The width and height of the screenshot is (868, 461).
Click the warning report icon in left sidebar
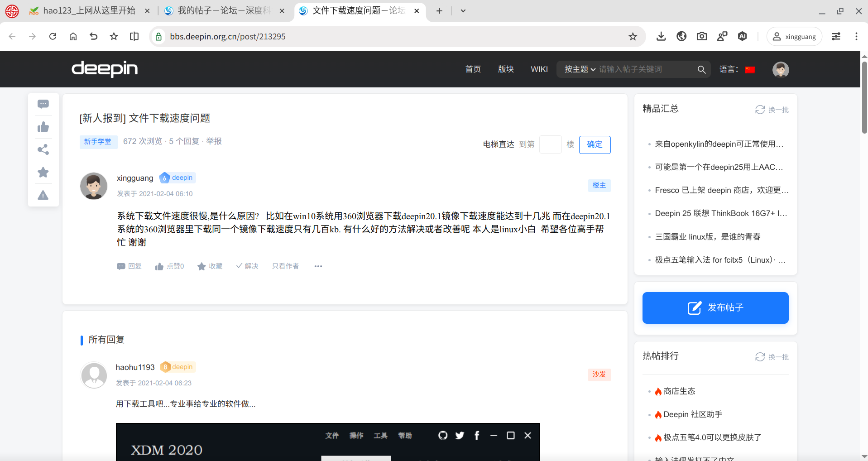[43, 195]
